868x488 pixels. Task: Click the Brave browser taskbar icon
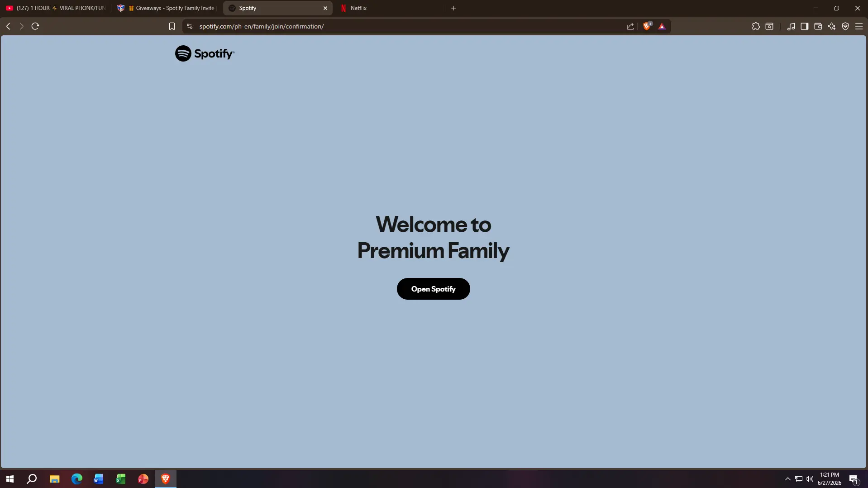165,479
